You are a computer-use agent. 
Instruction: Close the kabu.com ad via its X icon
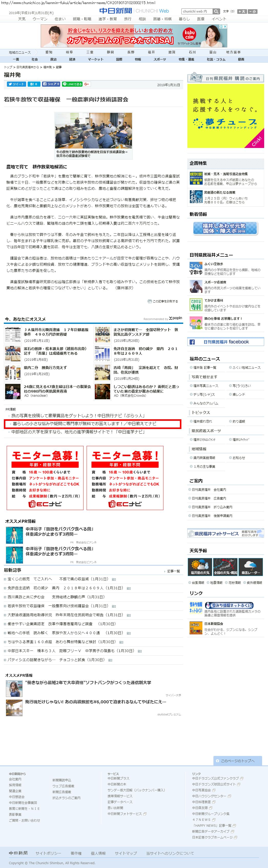[225, 26]
